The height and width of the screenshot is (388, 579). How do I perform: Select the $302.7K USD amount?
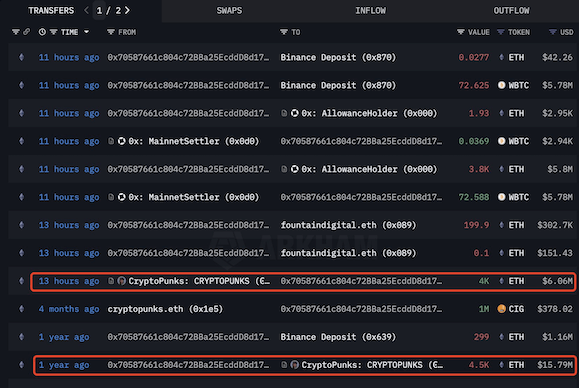pyautogui.click(x=555, y=225)
